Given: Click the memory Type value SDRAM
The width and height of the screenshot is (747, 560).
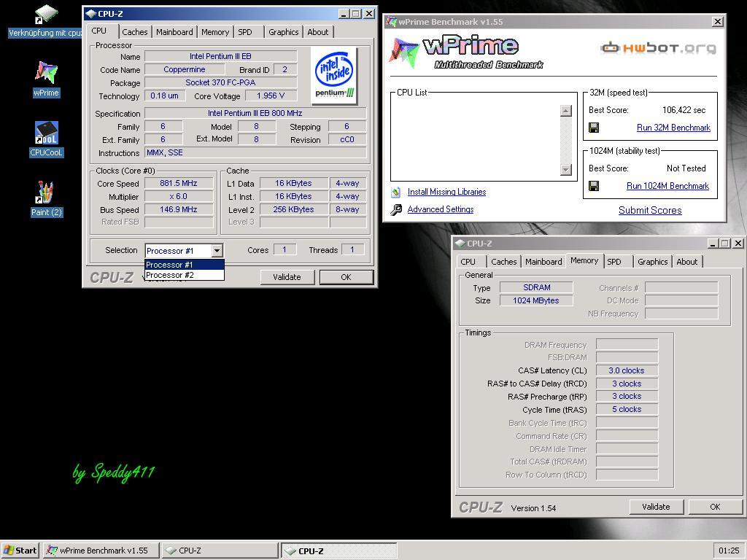Looking at the screenshot, I should pos(536,287).
